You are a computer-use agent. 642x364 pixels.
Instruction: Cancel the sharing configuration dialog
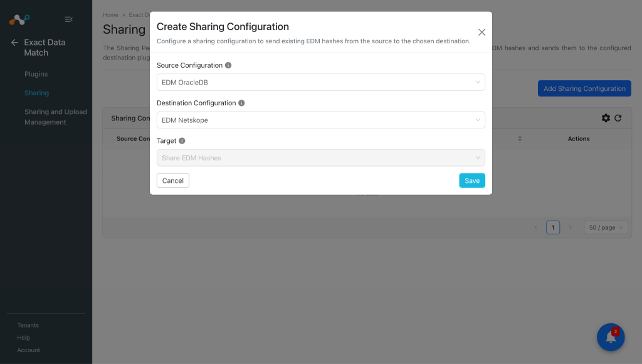click(173, 180)
